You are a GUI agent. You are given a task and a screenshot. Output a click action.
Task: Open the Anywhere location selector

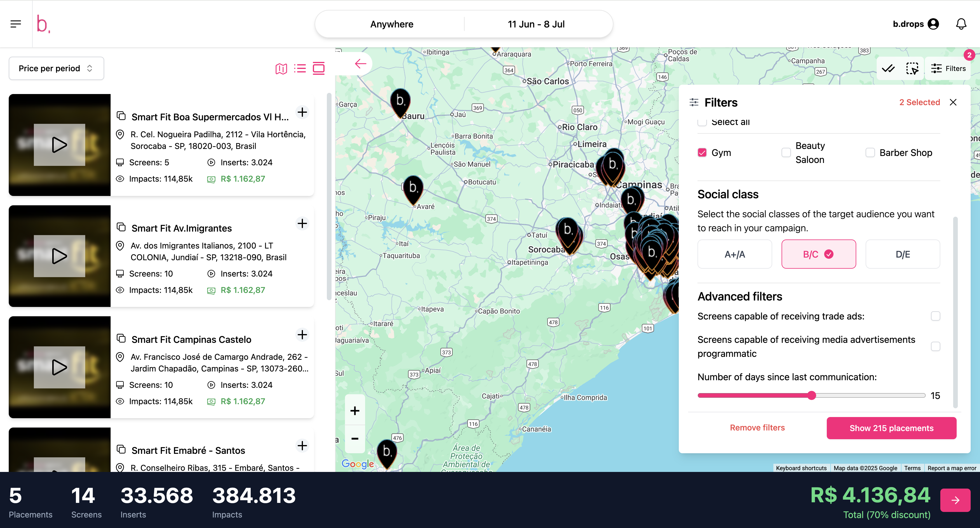tap(391, 24)
